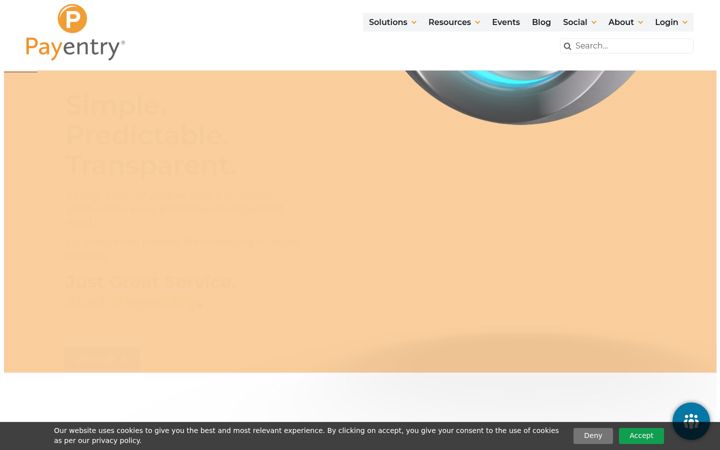
Task: Click the search magnifier icon
Action: click(x=567, y=46)
